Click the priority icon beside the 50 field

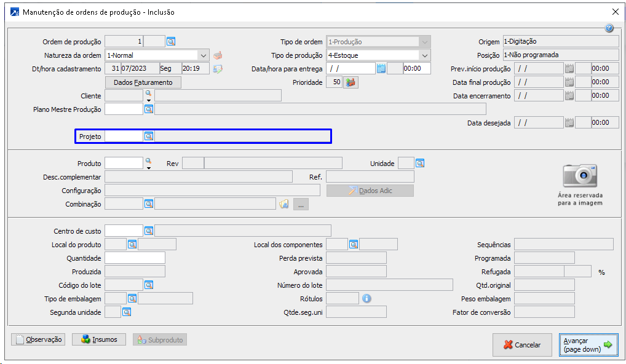click(351, 82)
